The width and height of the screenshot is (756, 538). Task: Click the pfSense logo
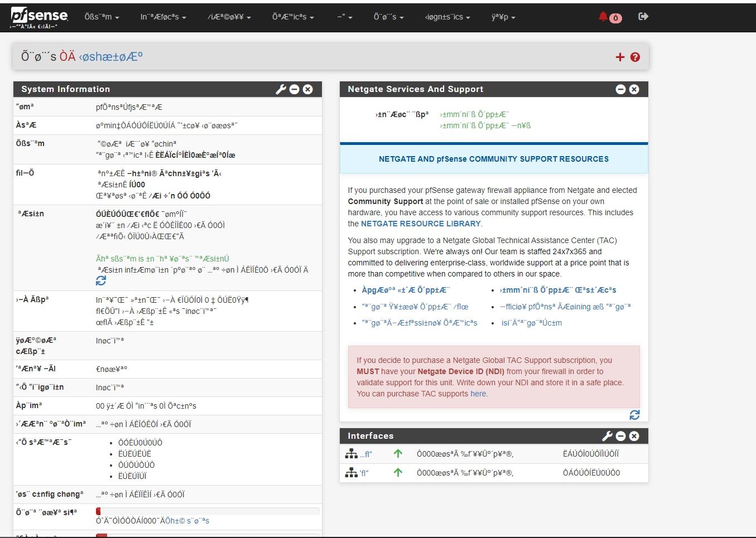tap(39, 17)
